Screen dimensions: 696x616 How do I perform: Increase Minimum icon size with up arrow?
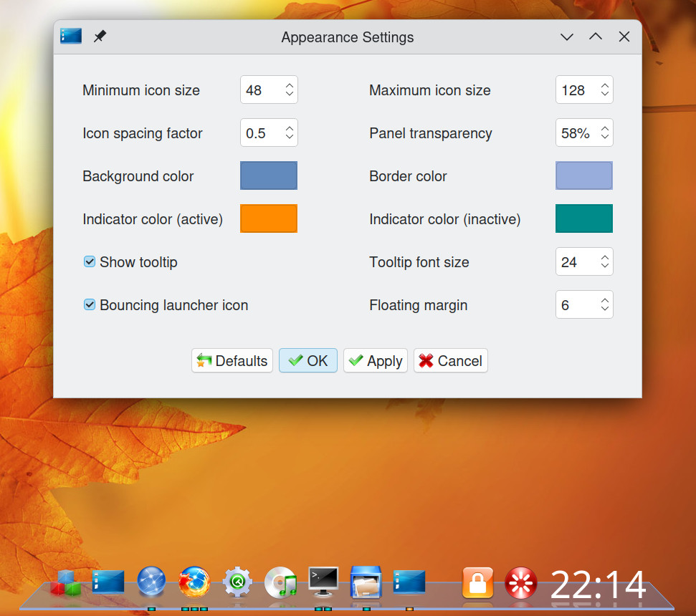tap(290, 85)
